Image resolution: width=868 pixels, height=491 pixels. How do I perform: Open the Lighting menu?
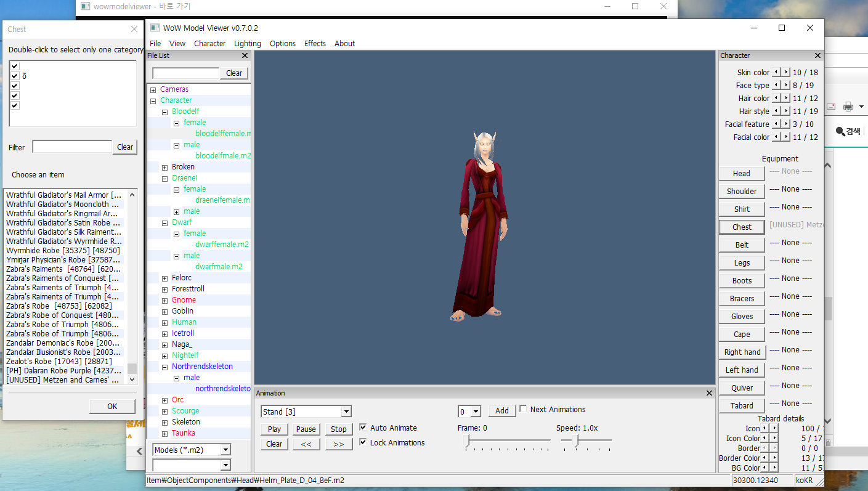248,44
